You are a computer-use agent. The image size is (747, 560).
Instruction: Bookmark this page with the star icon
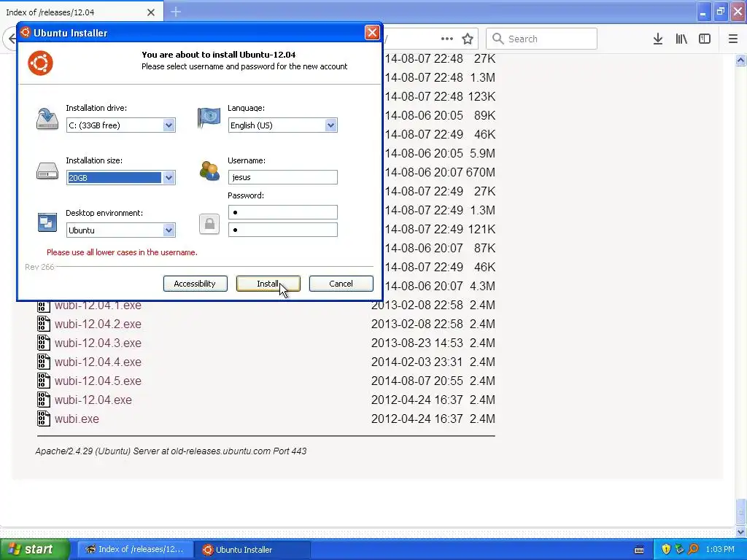coord(468,39)
